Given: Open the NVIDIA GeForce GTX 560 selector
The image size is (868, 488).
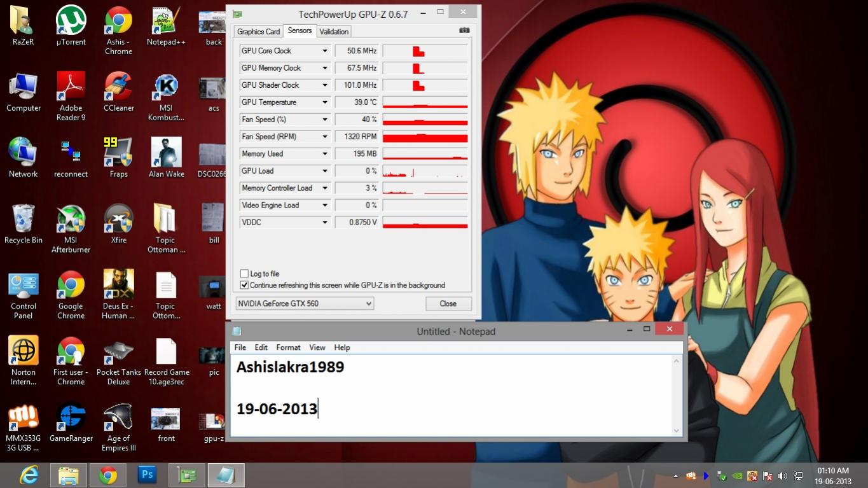Looking at the screenshot, I should coord(305,303).
